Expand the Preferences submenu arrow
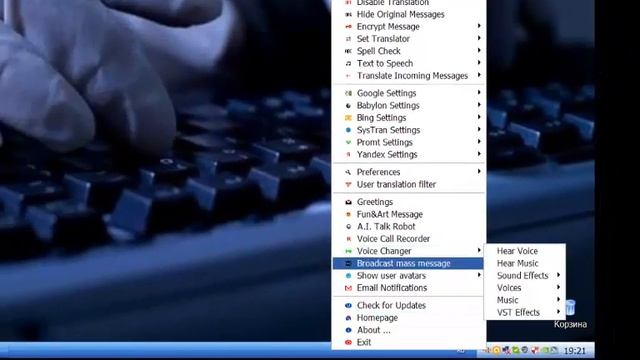640x360 pixels. [x=479, y=171]
